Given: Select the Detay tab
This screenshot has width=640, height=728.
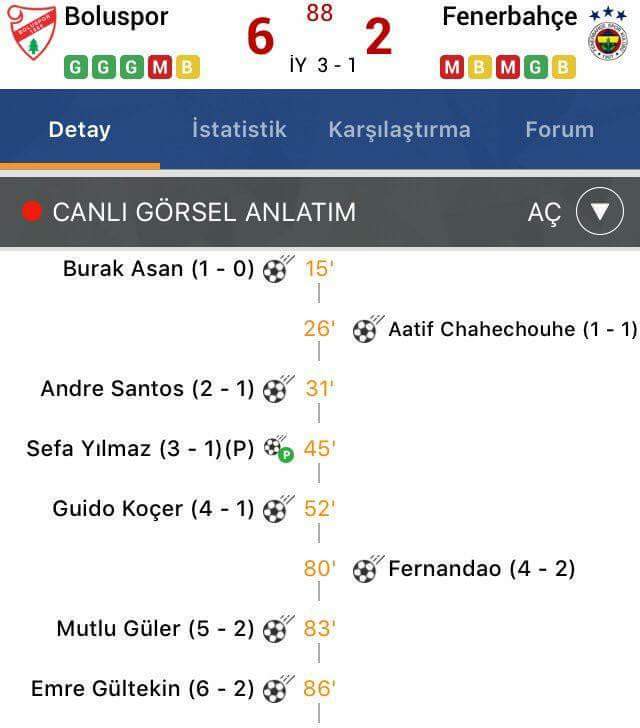Looking at the screenshot, I should 79,130.
